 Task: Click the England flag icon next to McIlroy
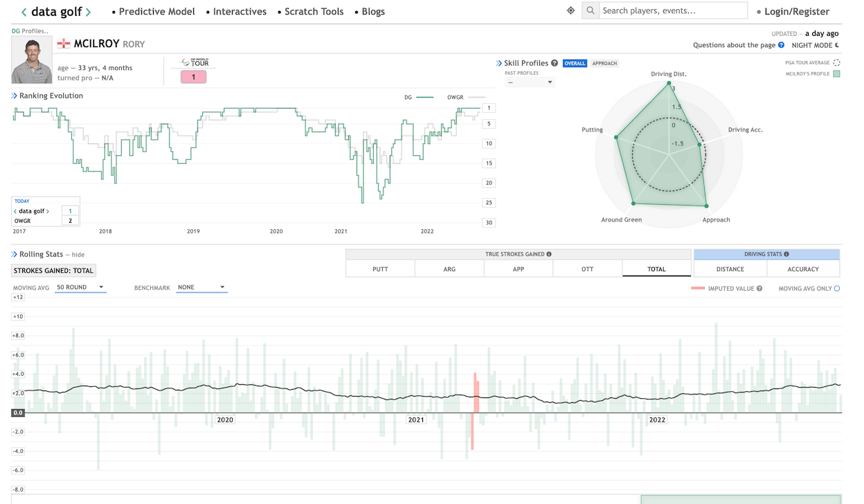(x=64, y=44)
